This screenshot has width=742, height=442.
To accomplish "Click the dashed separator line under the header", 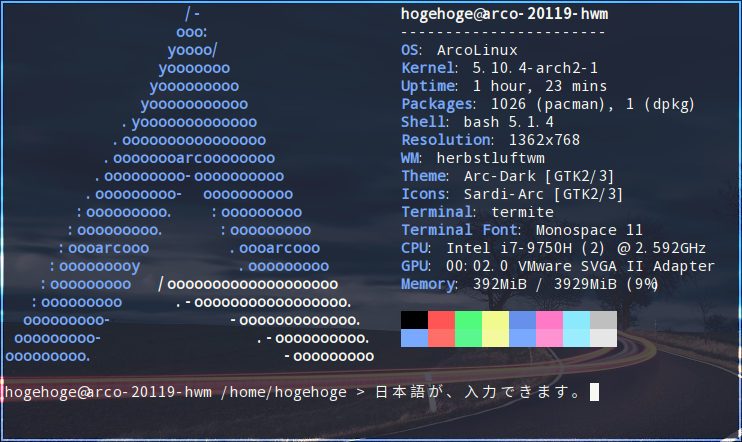I will [503, 33].
